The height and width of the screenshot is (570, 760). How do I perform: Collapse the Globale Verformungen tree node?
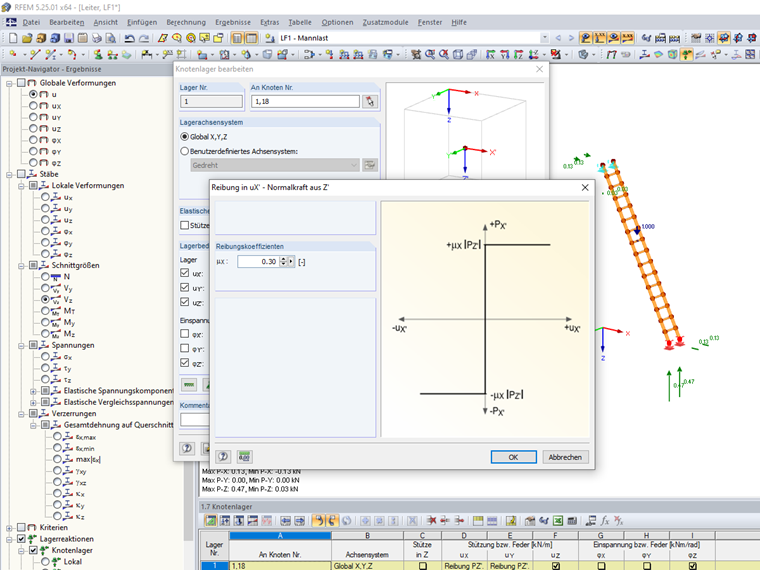[9, 83]
